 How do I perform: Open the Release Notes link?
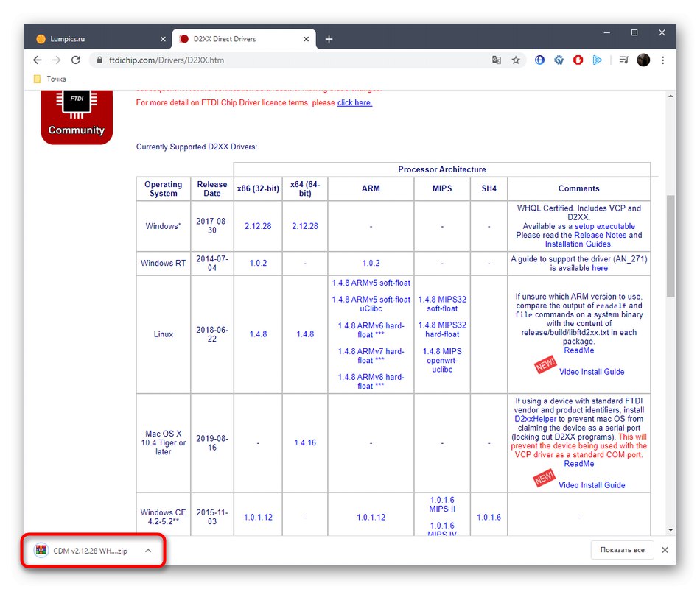tap(601, 235)
